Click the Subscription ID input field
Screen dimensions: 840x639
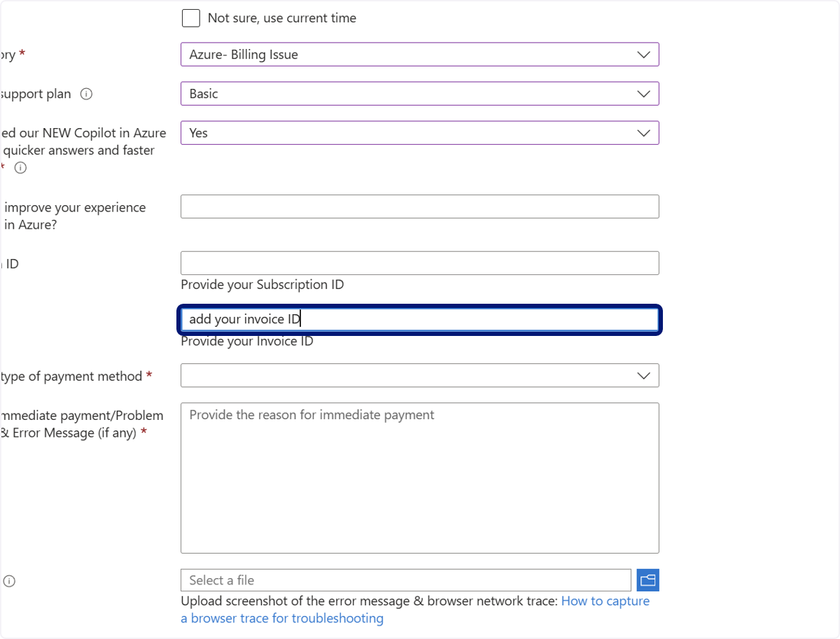coord(420,263)
